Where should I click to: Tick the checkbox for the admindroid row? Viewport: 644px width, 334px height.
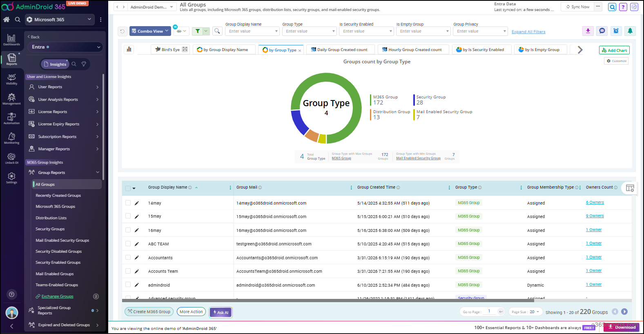click(x=128, y=285)
